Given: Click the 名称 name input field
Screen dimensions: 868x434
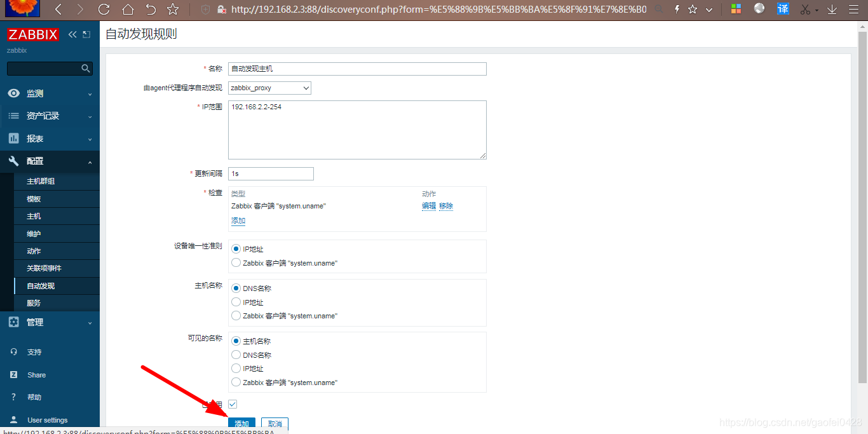Looking at the screenshot, I should pyautogui.click(x=357, y=69).
